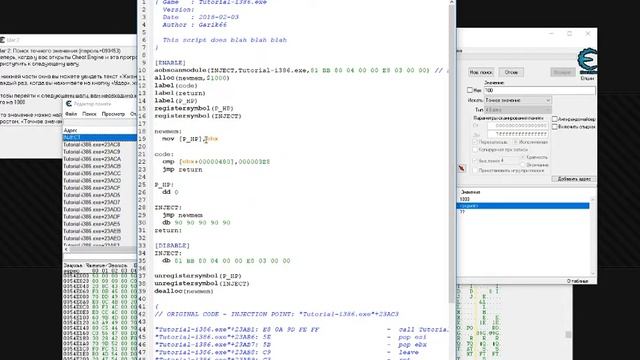Toggle the Быстрый поиск checkbox

coord(475,161)
